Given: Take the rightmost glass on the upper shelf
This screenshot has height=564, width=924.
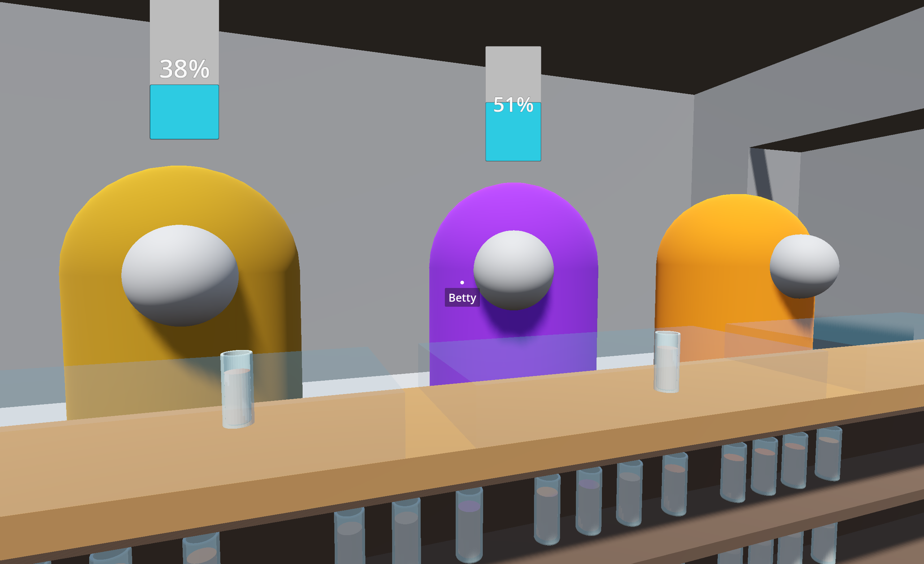Looking at the screenshot, I should pos(829,454).
